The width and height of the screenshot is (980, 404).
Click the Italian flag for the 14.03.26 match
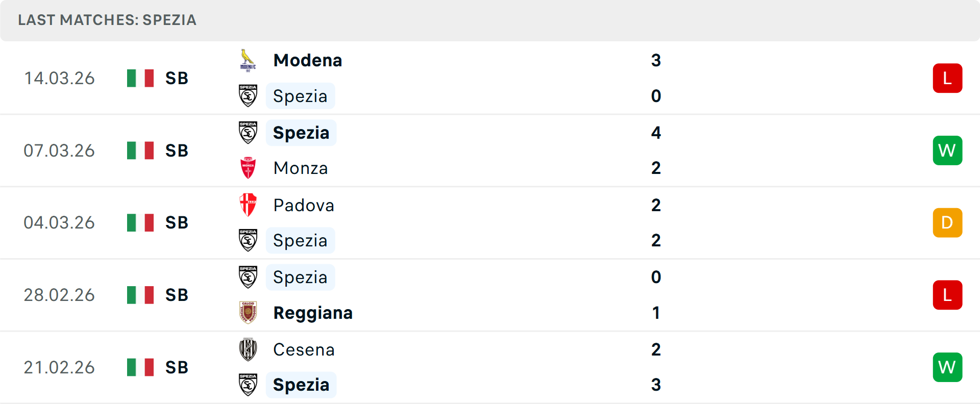140,78
